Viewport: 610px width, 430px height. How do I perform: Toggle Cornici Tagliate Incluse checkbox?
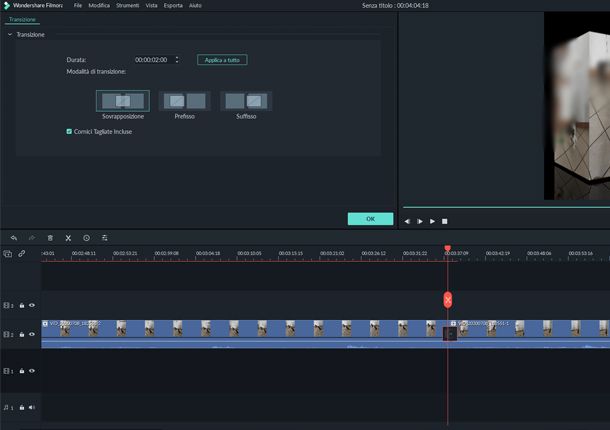click(69, 132)
